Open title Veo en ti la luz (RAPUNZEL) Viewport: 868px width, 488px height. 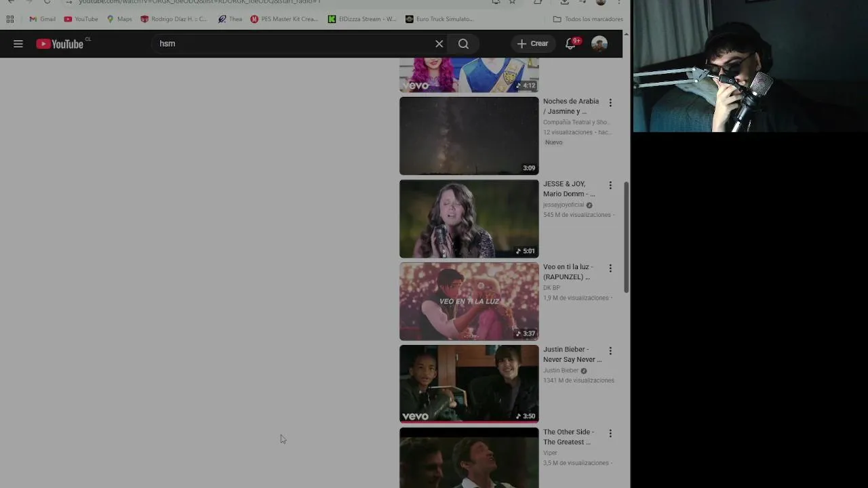click(x=568, y=272)
